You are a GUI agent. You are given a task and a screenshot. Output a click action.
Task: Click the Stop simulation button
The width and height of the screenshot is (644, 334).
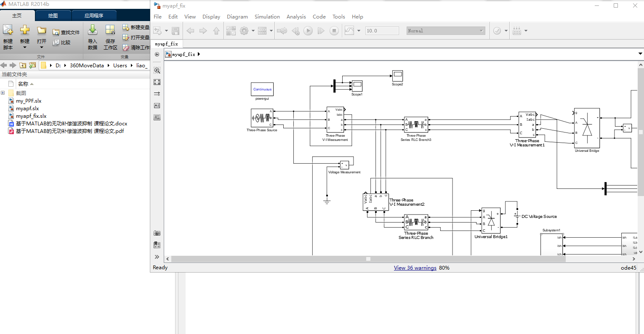pos(334,31)
